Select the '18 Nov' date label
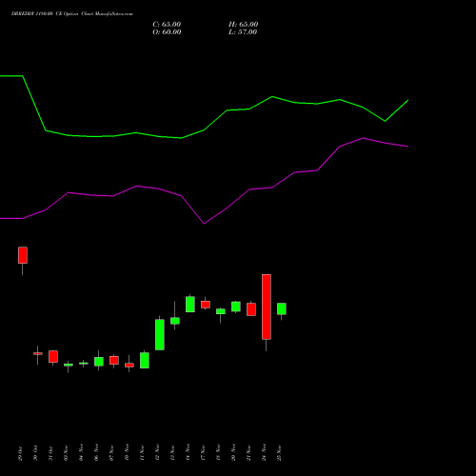This screenshot has height=476, width=476. pos(218,453)
